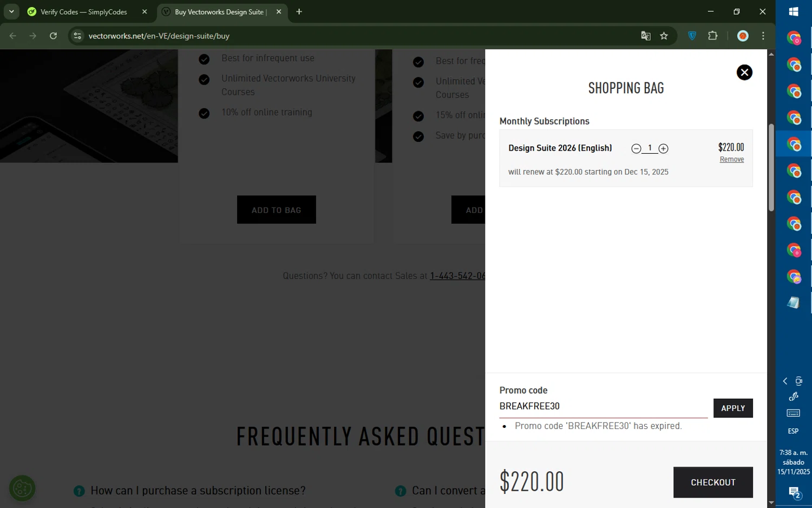The width and height of the screenshot is (812, 508).
Task: Translate this page icon
Action: pos(645,36)
